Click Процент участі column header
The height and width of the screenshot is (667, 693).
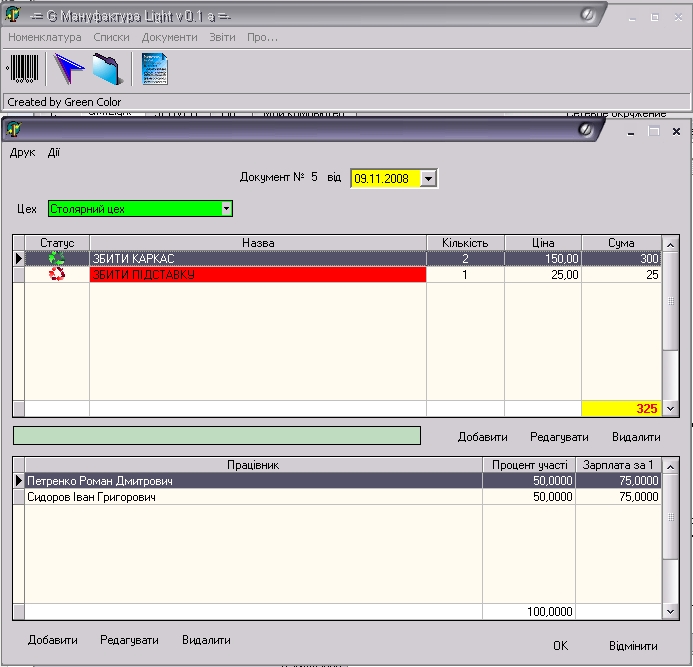(x=529, y=465)
